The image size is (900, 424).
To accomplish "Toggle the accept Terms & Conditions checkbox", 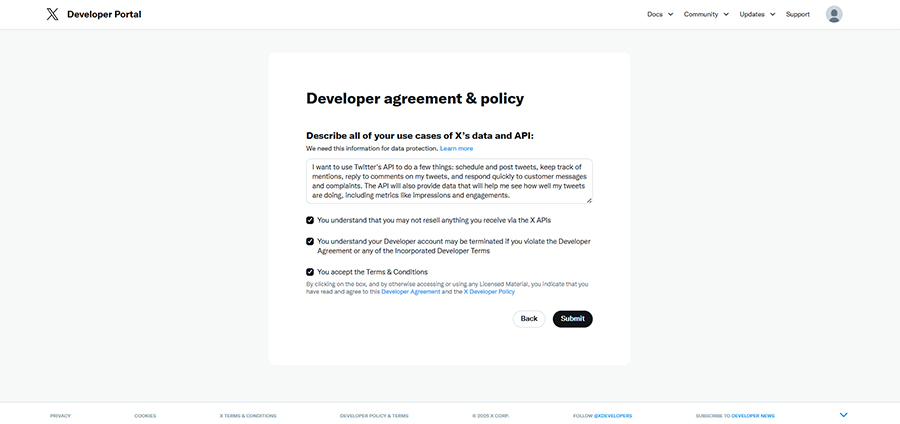I will coord(310,272).
